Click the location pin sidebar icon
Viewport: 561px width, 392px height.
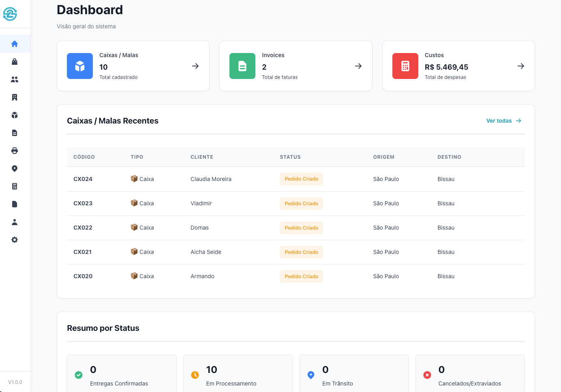(15, 168)
